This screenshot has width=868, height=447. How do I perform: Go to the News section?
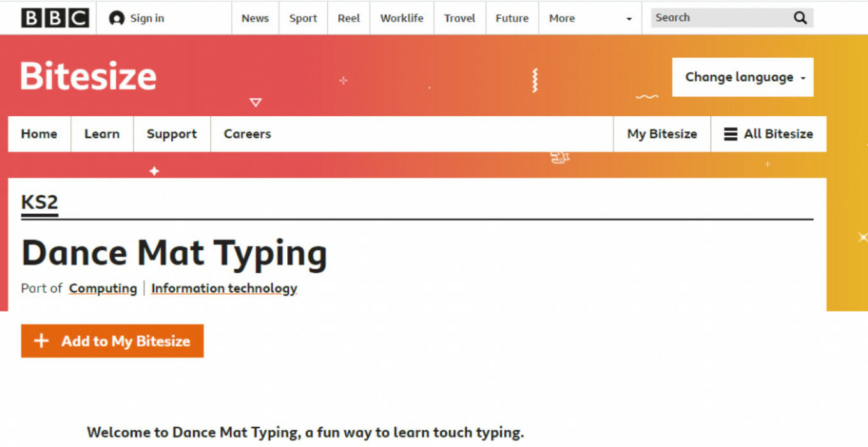pyautogui.click(x=255, y=19)
